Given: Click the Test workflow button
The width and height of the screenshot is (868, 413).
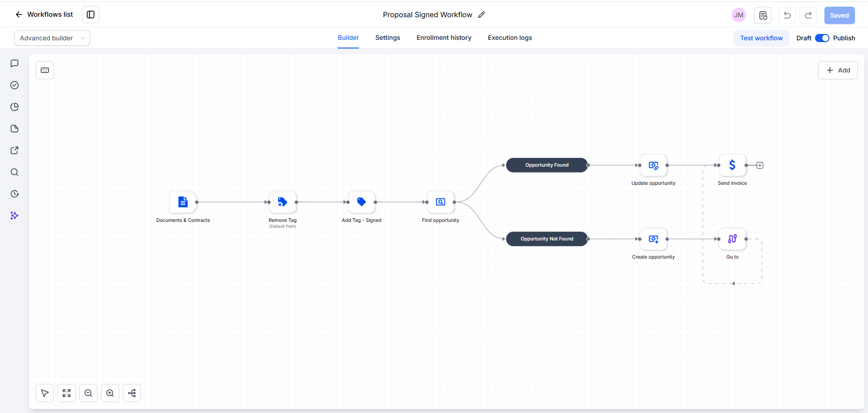Looking at the screenshot, I should tap(762, 38).
